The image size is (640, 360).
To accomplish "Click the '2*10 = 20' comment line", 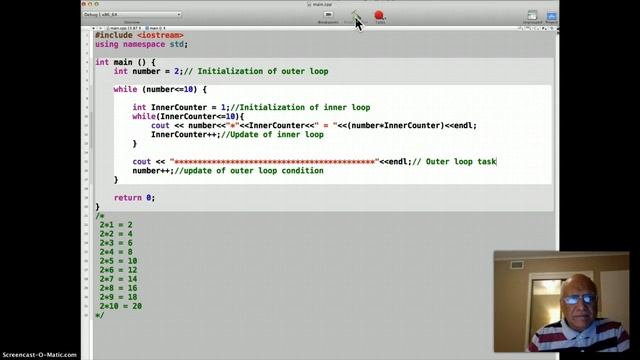I will (x=121, y=306).
